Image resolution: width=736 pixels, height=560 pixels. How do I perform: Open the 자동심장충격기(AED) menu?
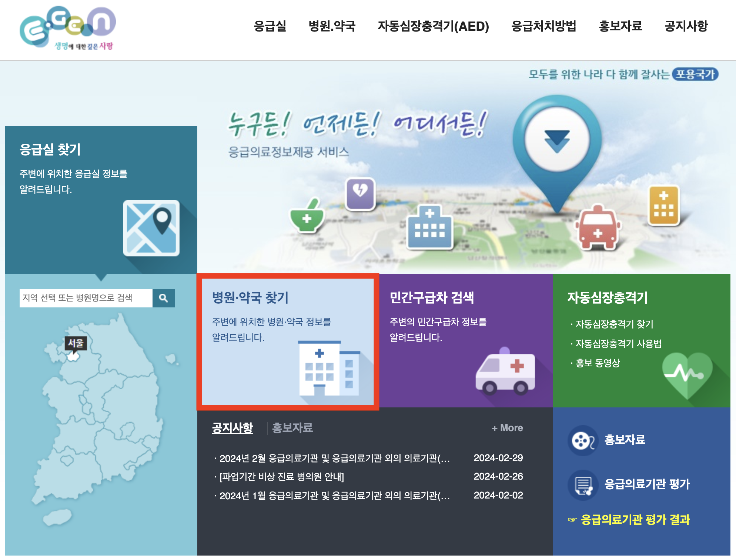[433, 26]
